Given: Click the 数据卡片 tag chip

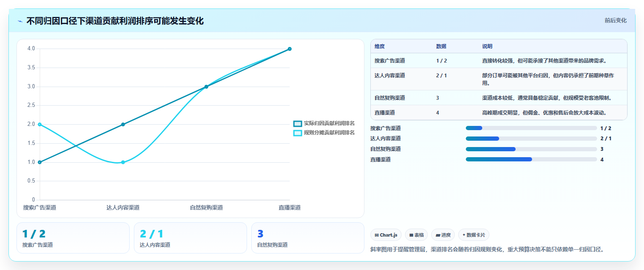Looking at the screenshot, I should (474, 235).
